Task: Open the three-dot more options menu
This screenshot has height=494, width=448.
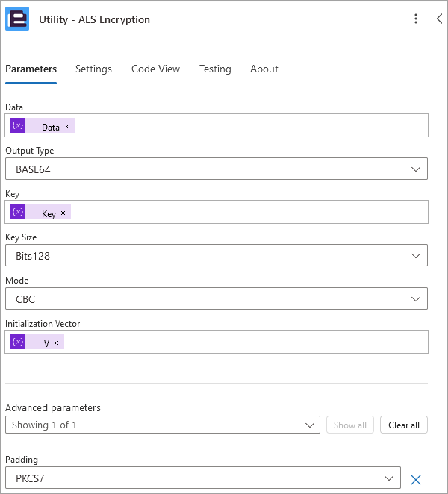Action: tap(416, 19)
